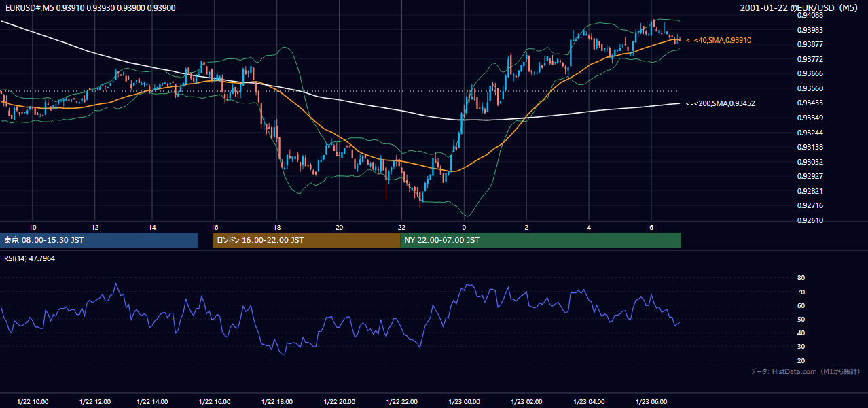Image resolution: width=868 pixels, height=408 pixels.
Task: Click the 1/23 00:00 bottom time label
Action: click(x=464, y=401)
